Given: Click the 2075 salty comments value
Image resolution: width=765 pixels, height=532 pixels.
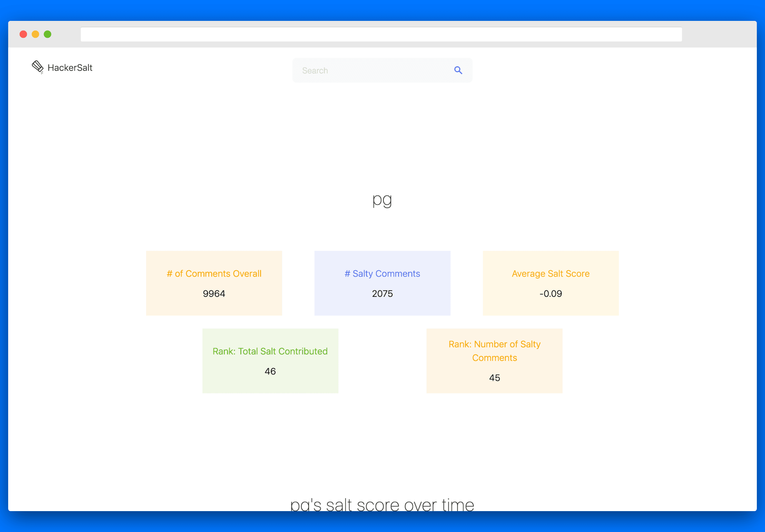Looking at the screenshot, I should 382,294.
